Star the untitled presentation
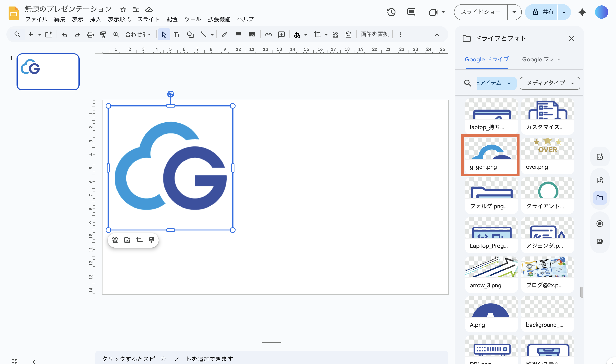This screenshot has width=616, height=364. (x=123, y=10)
